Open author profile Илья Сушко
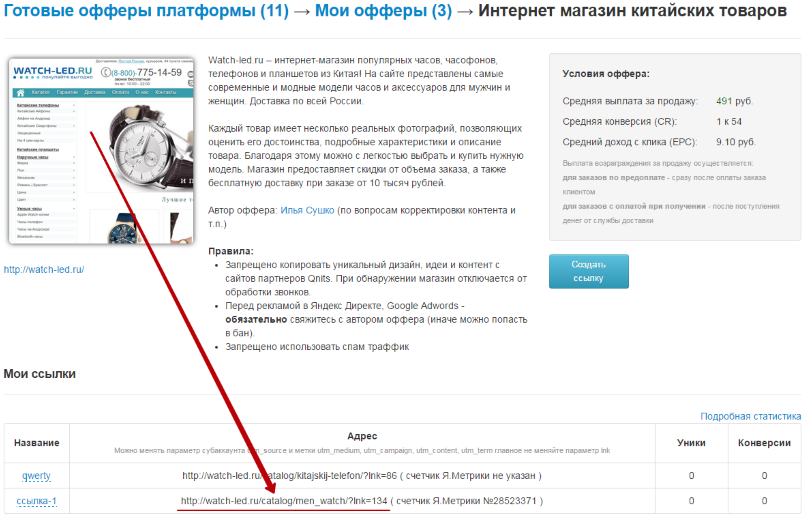The width and height of the screenshot is (808, 517). pyautogui.click(x=307, y=210)
